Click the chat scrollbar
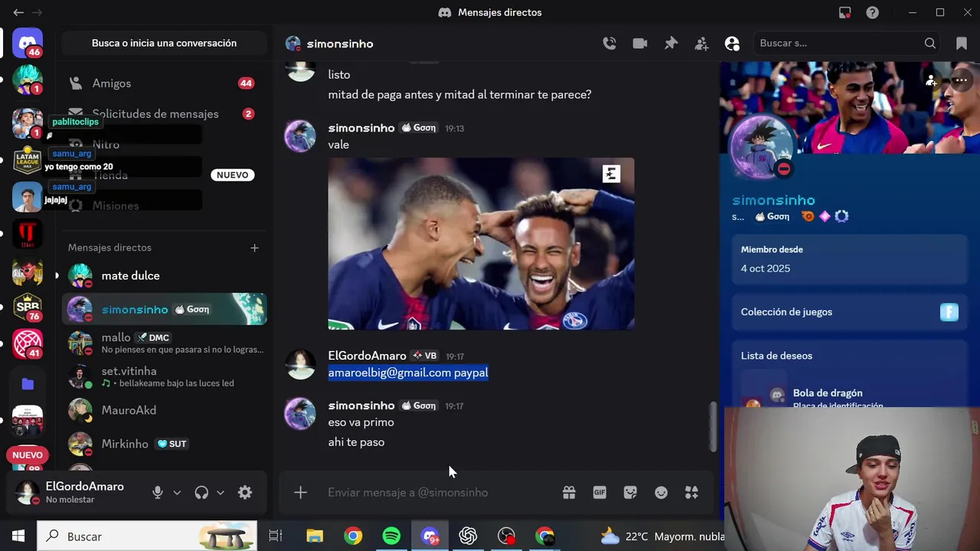Screen dimensions: 980x551 click(713, 427)
